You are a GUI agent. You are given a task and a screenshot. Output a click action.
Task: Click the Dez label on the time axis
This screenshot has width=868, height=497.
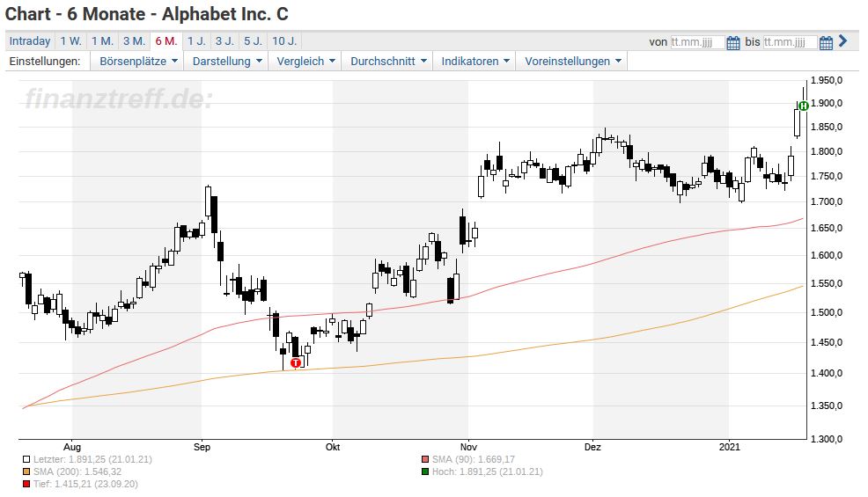coord(592,447)
